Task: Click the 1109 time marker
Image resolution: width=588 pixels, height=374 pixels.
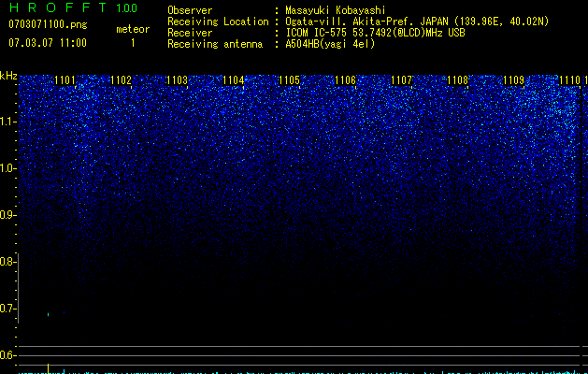Action: (514, 80)
